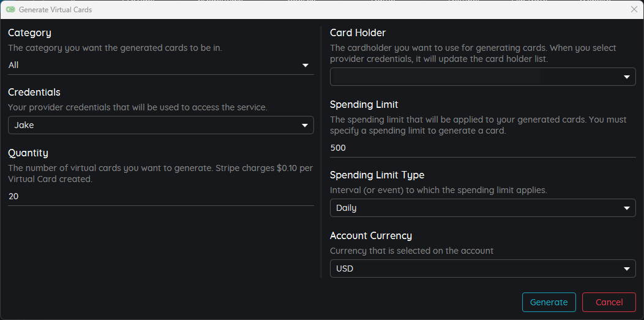The width and height of the screenshot is (644, 320).
Task: Expand the Category dropdown arrow
Action: pyautogui.click(x=305, y=65)
